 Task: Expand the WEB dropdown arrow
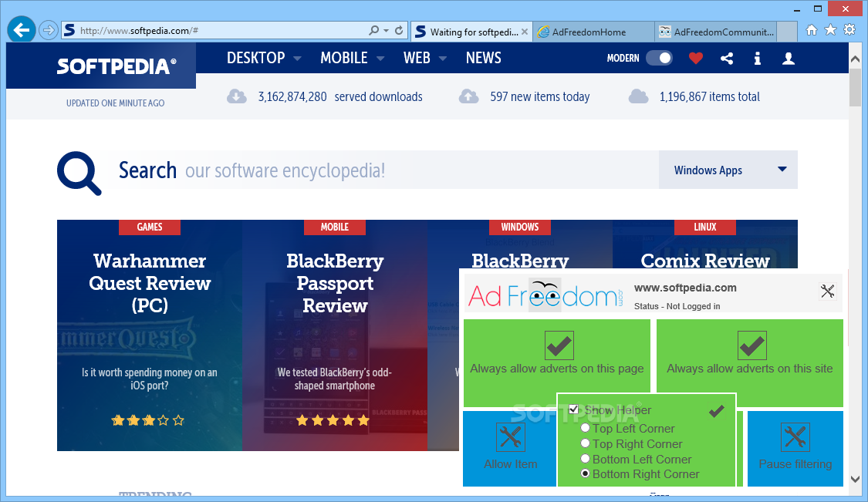pos(442,58)
